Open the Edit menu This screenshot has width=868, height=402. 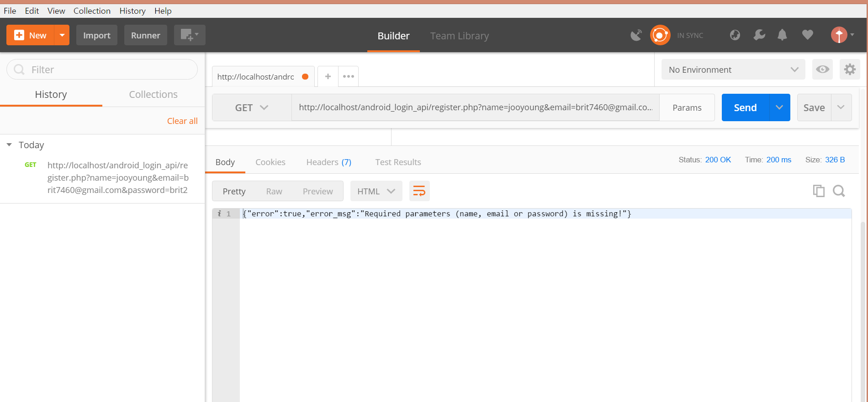[x=32, y=11]
